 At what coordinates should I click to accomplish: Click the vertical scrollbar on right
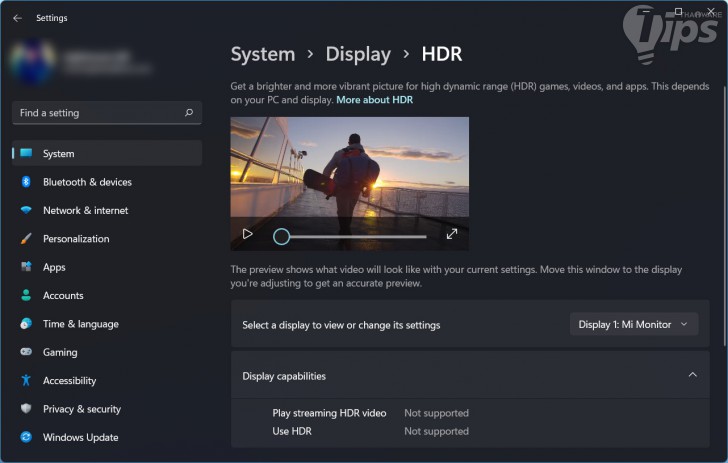coord(724,215)
